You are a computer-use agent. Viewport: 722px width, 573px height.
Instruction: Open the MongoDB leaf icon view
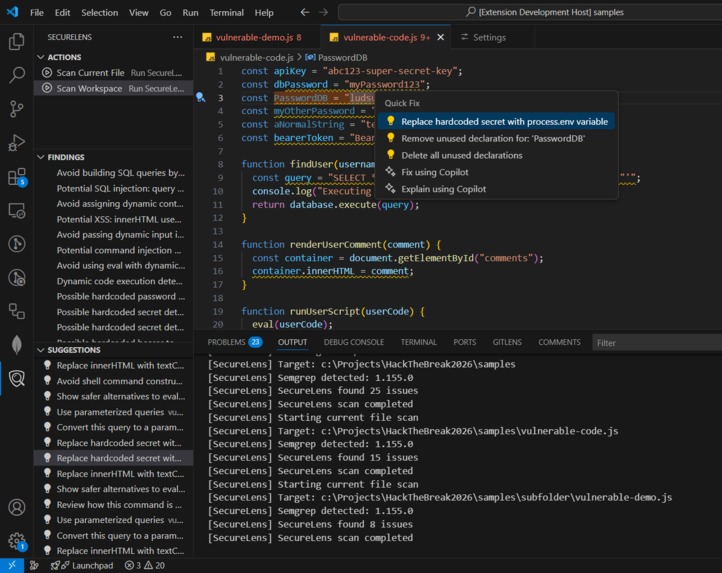[x=17, y=345]
